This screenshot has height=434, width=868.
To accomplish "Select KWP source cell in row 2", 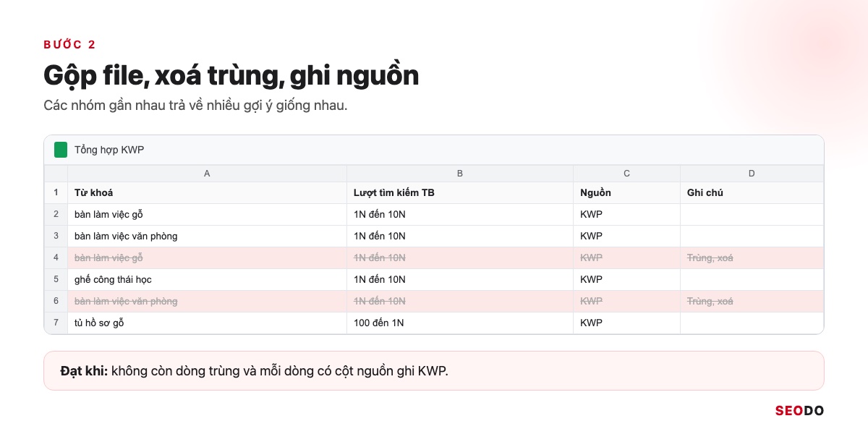I will (x=627, y=215).
